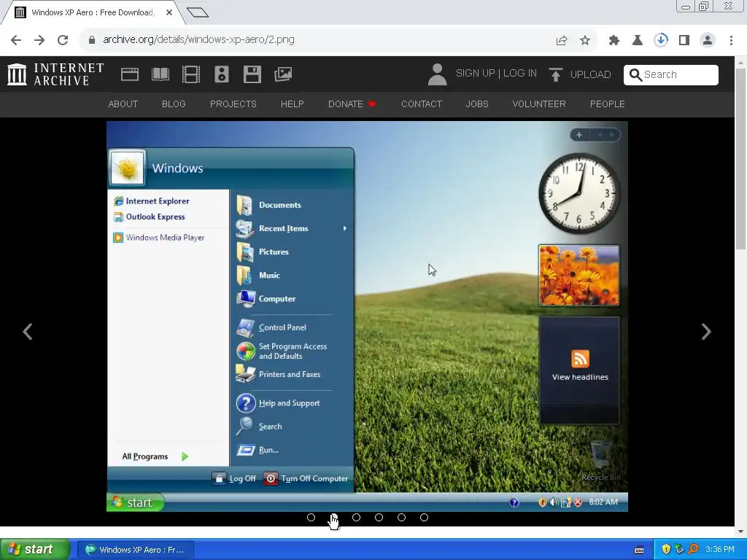Show the third carousel image dot

tap(356, 518)
